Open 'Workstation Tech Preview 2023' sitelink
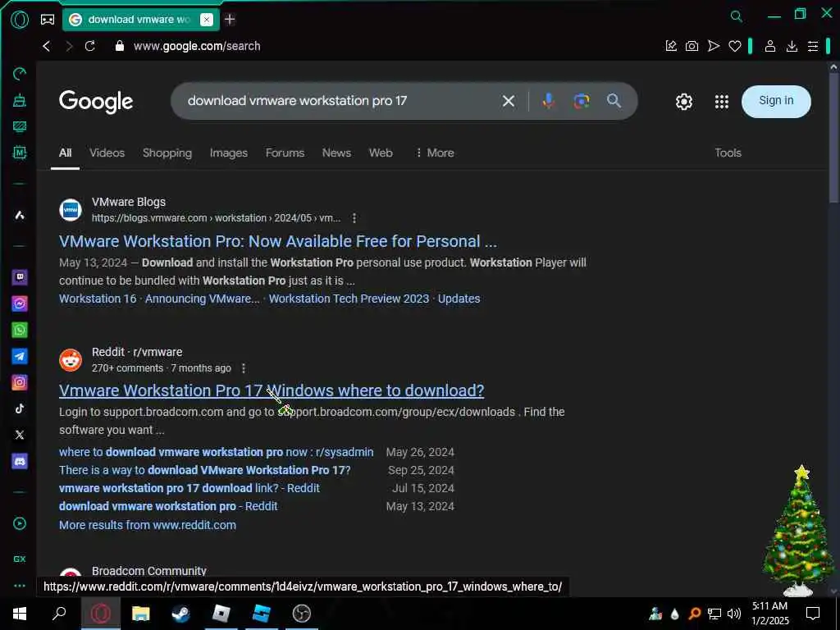 [349, 299]
